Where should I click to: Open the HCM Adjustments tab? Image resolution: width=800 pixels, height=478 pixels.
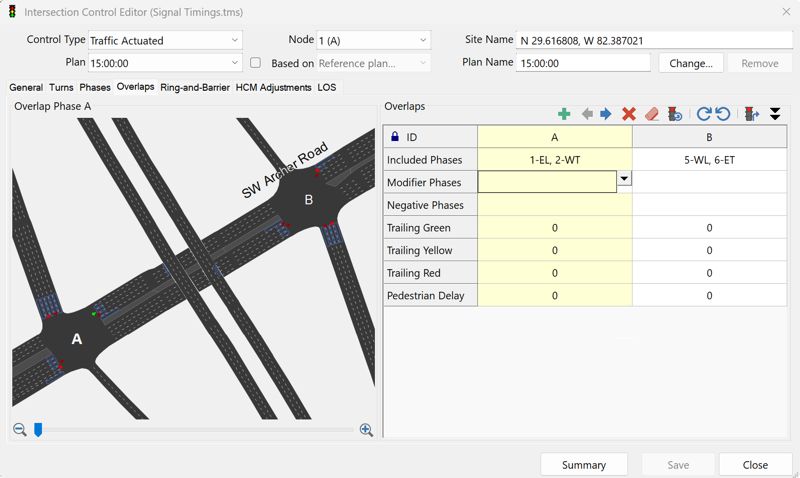tap(273, 87)
